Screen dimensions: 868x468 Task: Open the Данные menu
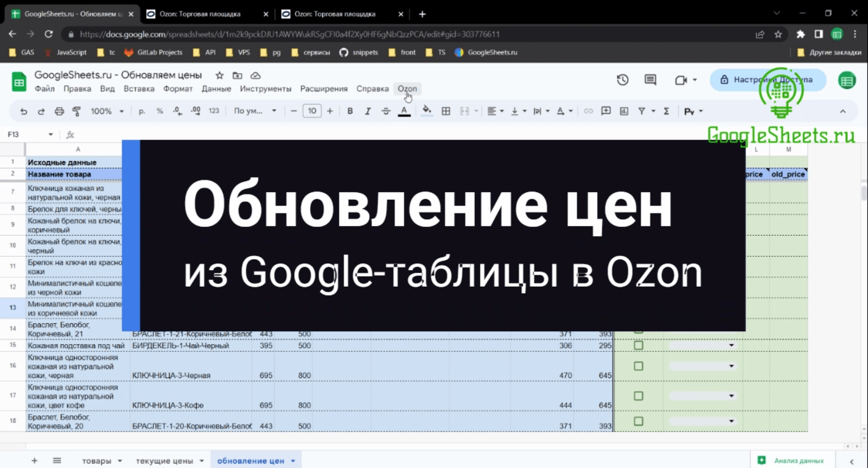(216, 88)
